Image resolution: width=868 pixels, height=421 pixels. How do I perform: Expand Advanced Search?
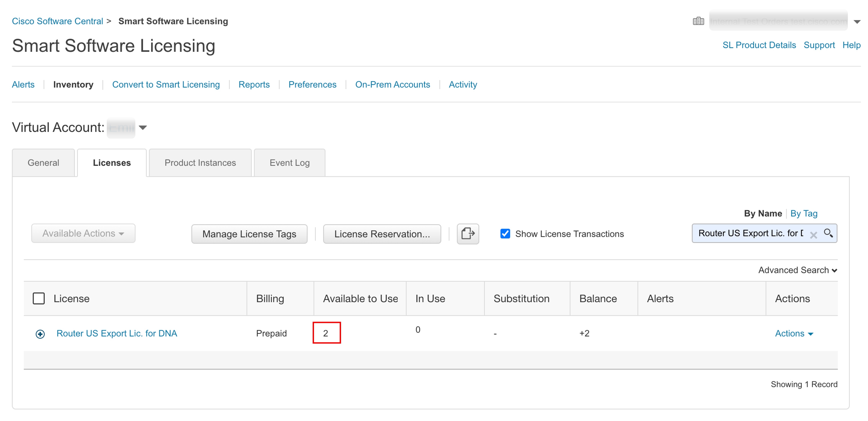point(798,270)
